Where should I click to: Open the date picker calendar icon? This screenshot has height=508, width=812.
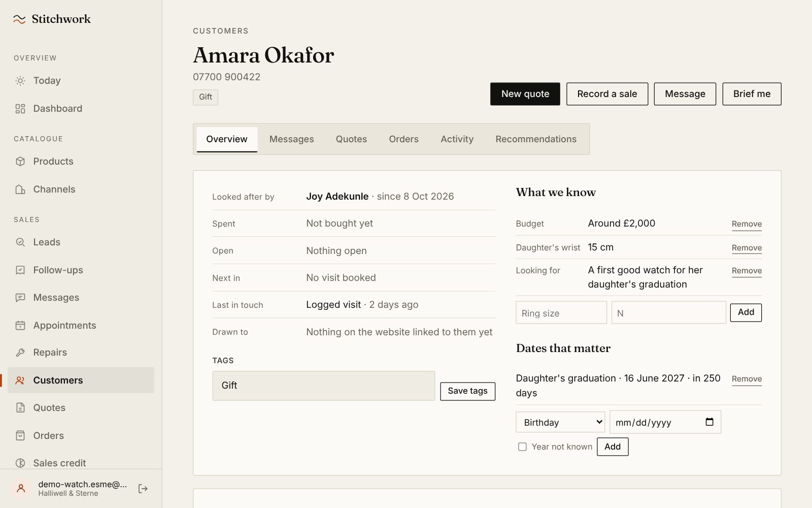point(709,422)
